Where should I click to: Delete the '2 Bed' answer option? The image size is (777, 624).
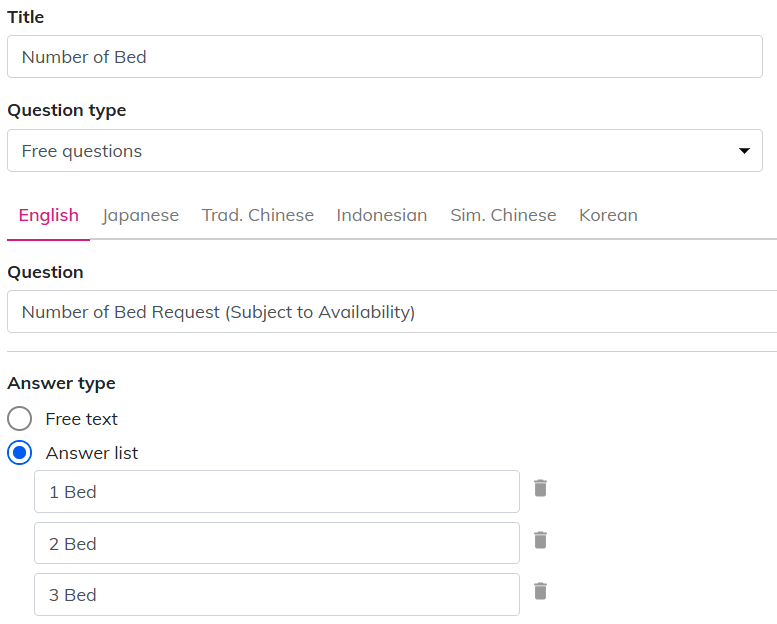pyautogui.click(x=540, y=540)
